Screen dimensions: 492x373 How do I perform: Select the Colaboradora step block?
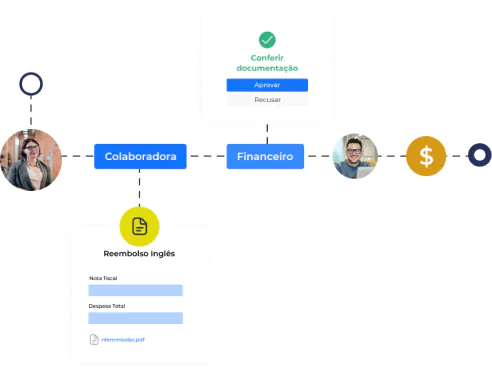point(140,156)
